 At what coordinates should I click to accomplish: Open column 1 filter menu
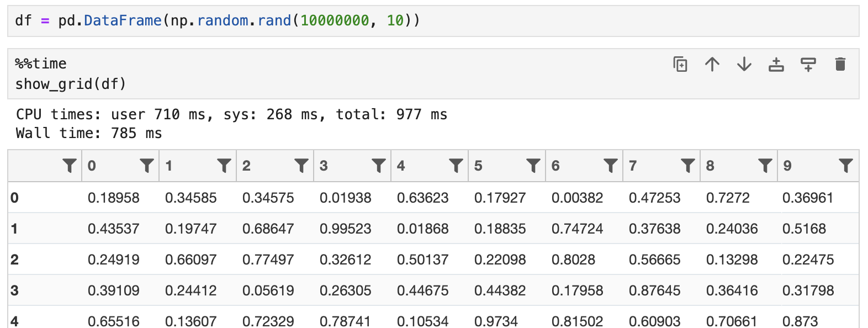[x=224, y=166]
